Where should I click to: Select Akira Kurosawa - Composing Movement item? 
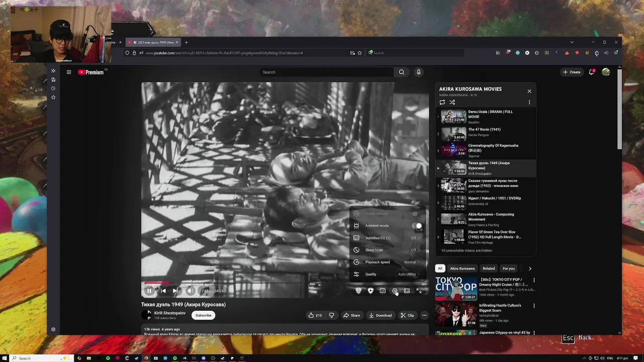tap(486, 219)
